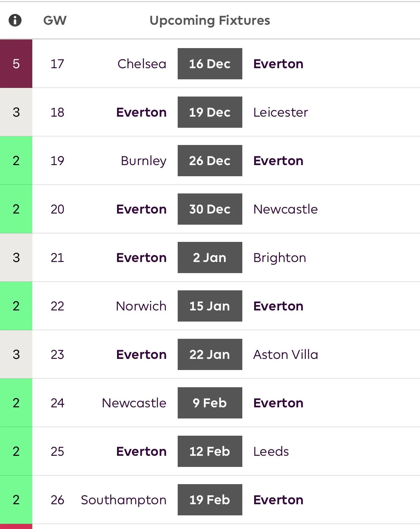The width and height of the screenshot is (420, 529).
Task: Select the 26 Dec date badge
Action: [x=210, y=161]
